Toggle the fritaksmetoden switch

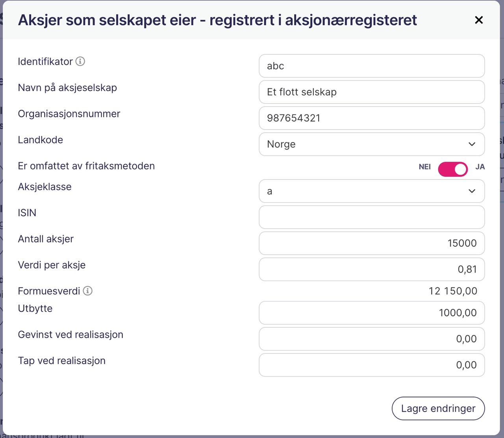pyautogui.click(x=453, y=169)
